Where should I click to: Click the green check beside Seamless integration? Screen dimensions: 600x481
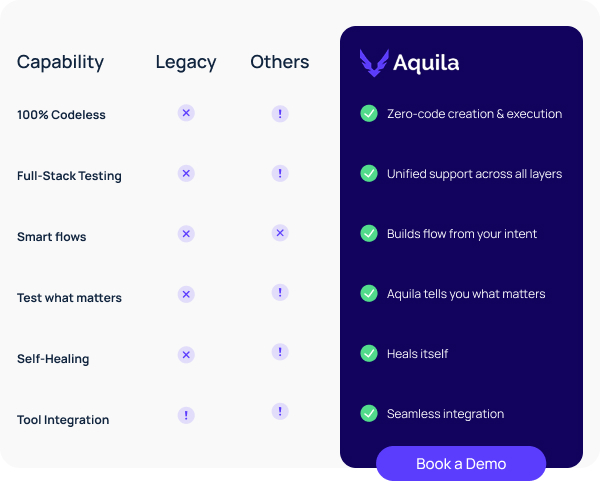[x=369, y=413]
